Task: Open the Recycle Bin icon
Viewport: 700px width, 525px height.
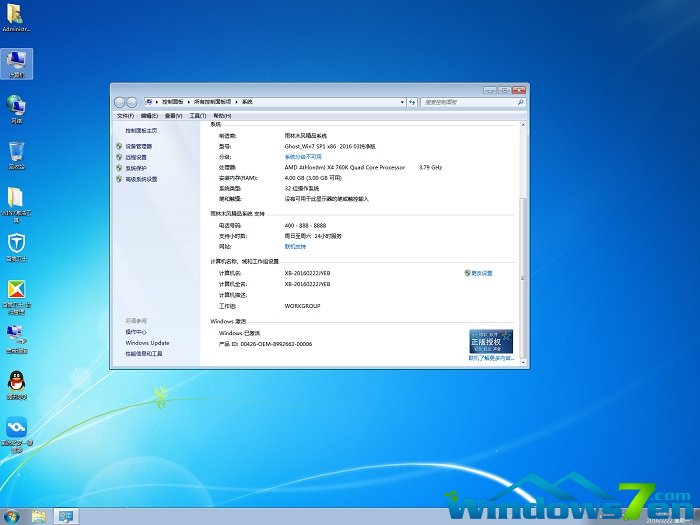Action: pos(17,152)
